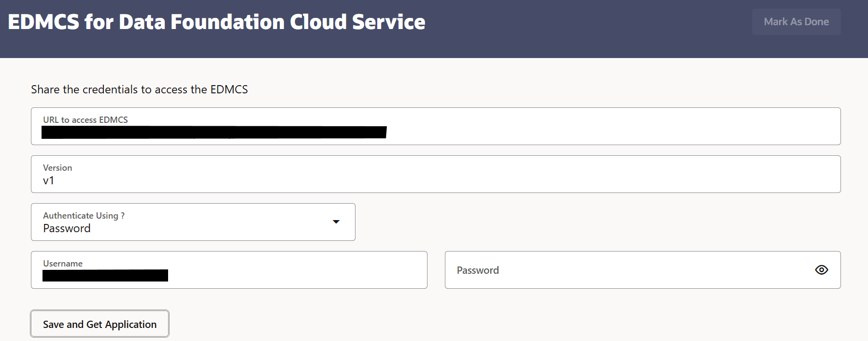Click the Share the credentials instruction text
This screenshot has width=868, height=341.
click(139, 89)
